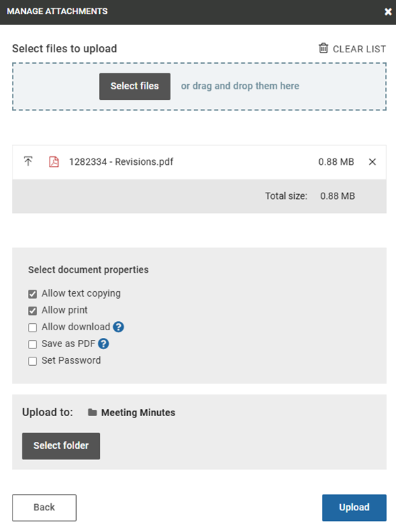Image resolution: width=396 pixels, height=532 pixels.
Task: Uncheck the Allow print checkbox
Action: click(33, 311)
